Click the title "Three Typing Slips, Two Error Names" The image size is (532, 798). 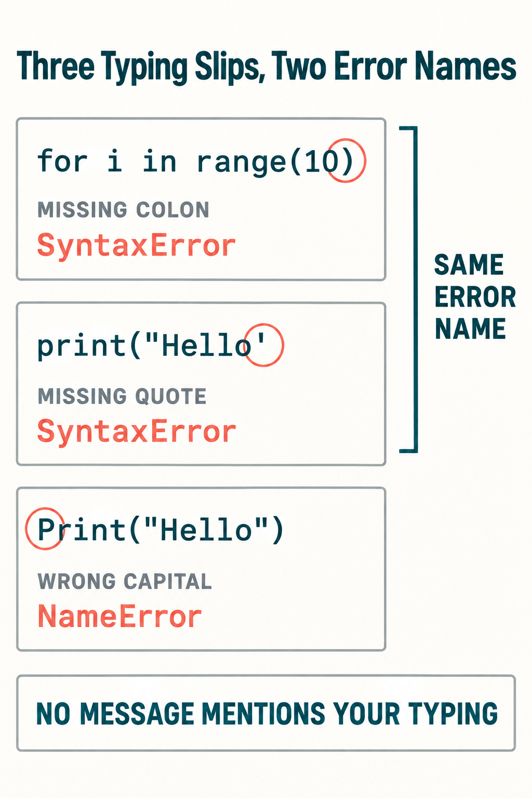click(266, 68)
